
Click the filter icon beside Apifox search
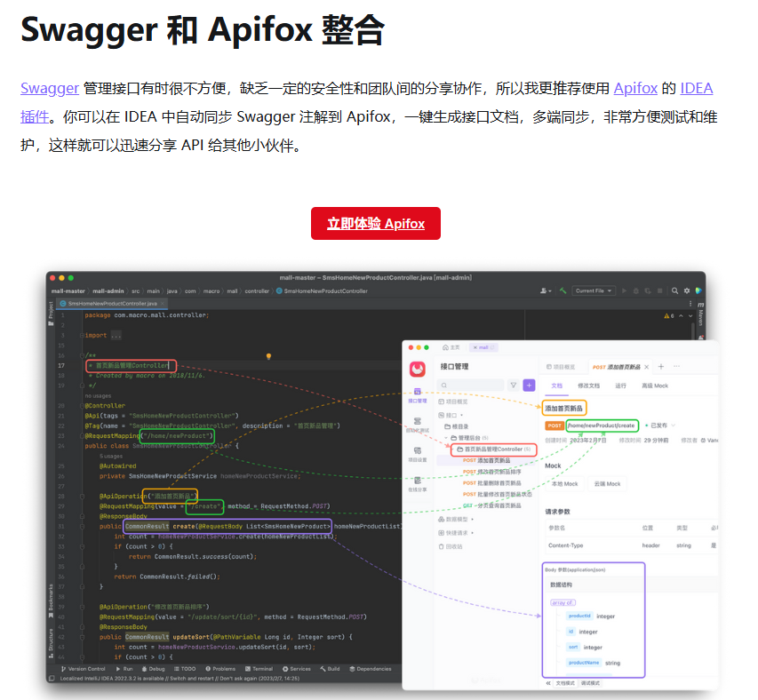[x=513, y=385]
